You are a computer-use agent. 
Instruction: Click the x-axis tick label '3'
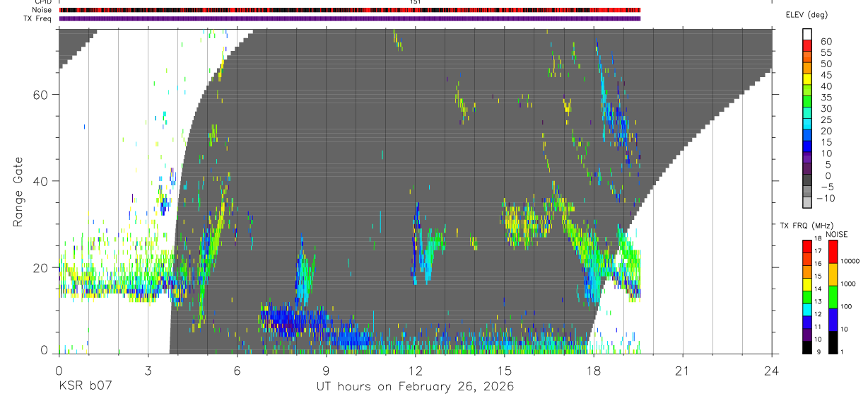coord(148,371)
